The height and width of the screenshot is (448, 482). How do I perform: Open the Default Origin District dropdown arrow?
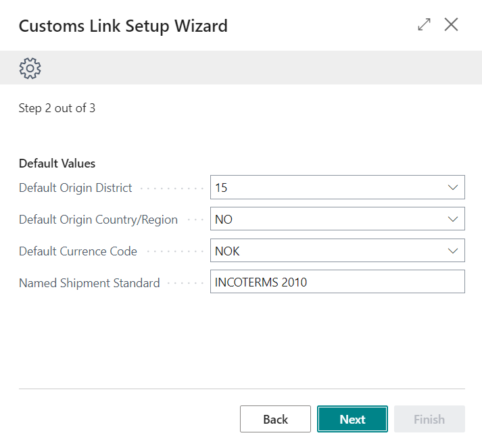(453, 188)
